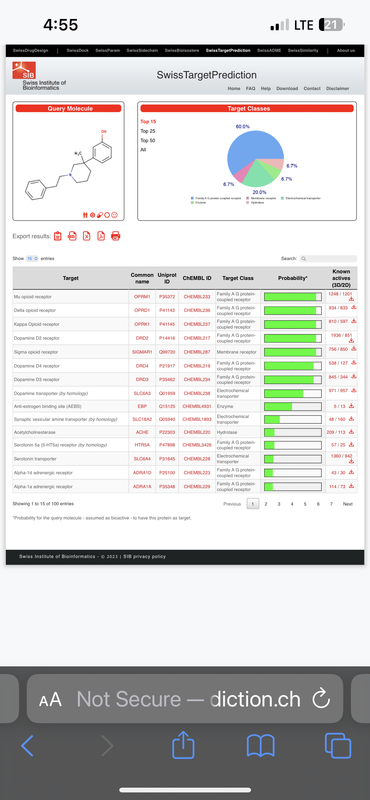The height and width of the screenshot is (800, 370).
Task: Sort the table by ChEMBL ID header
Action: pyautogui.click(x=197, y=278)
